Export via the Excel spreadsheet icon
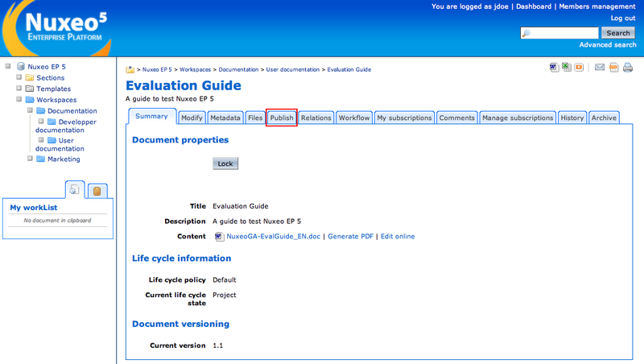The width and height of the screenshot is (644, 364). point(567,68)
